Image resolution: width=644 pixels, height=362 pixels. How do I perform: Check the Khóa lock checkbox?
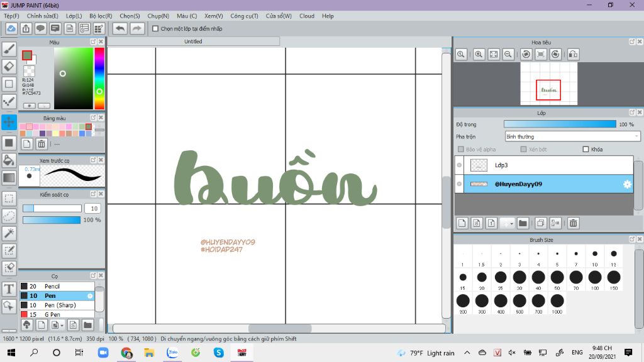pos(586,150)
